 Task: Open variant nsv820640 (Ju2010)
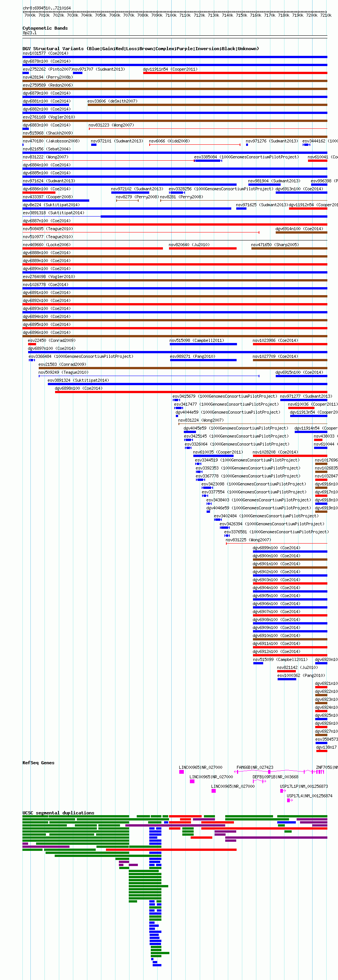coord(190,245)
